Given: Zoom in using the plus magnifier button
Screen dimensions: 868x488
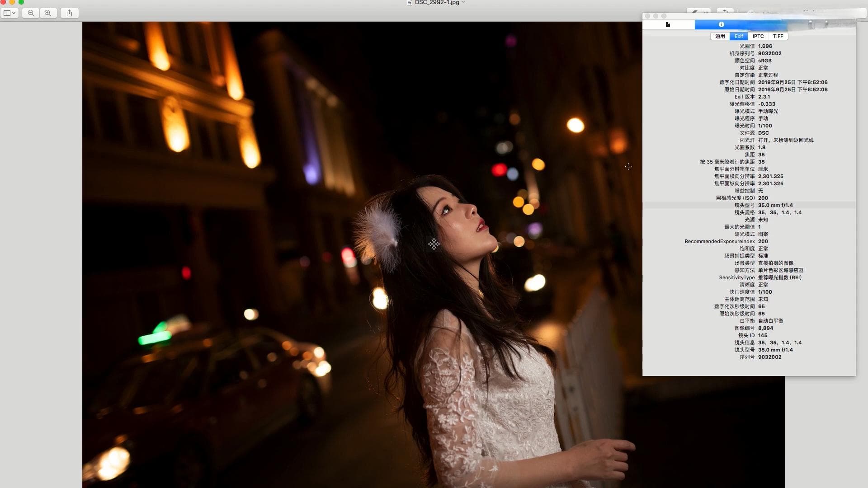Looking at the screenshot, I should tap(48, 13).
